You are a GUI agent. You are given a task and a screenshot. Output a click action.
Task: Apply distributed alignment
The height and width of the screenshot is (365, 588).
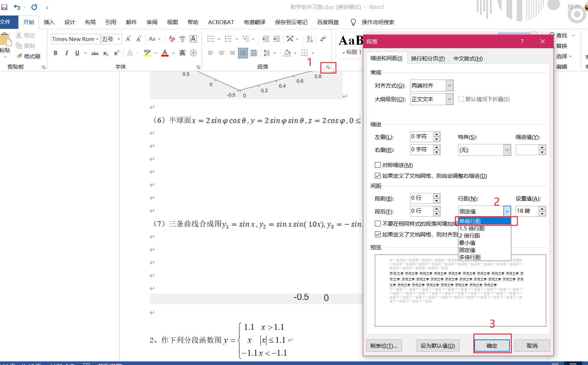tap(254, 53)
